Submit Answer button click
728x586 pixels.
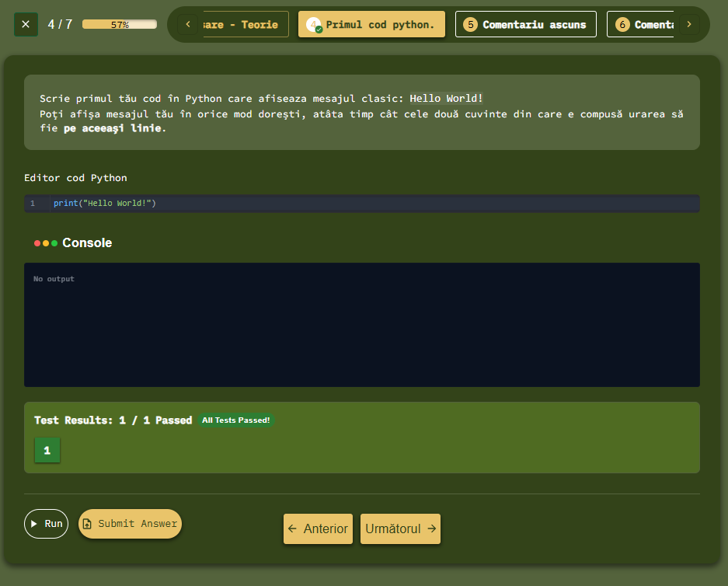[x=130, y=524]
